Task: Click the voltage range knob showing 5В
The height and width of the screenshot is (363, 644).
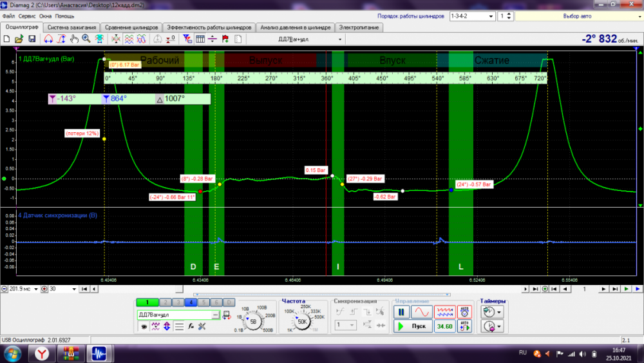Action: coord(252,320)
